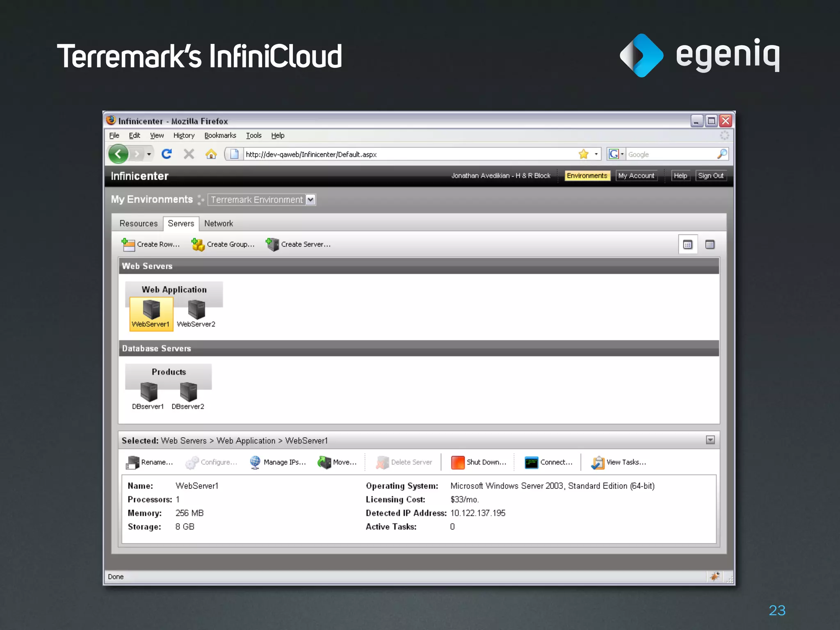Click the IP address 10.122.137.195
The width and height of the screenshot is (840, 630).
pyautogui.click(x=478, y=513)
